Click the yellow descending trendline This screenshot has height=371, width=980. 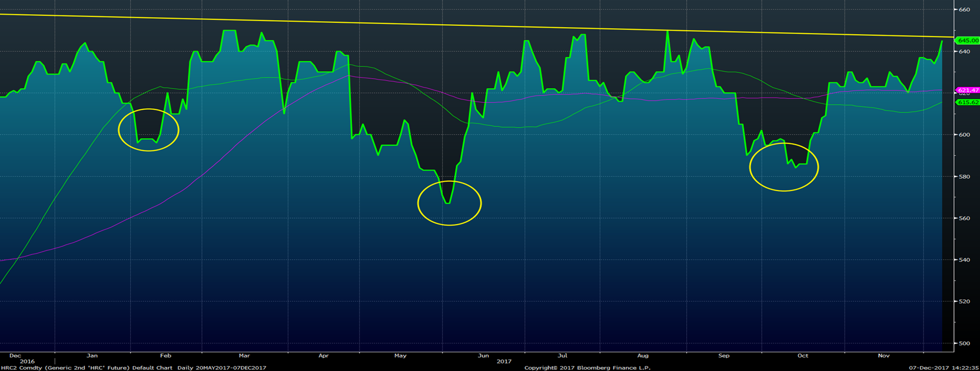coord(471,25)
